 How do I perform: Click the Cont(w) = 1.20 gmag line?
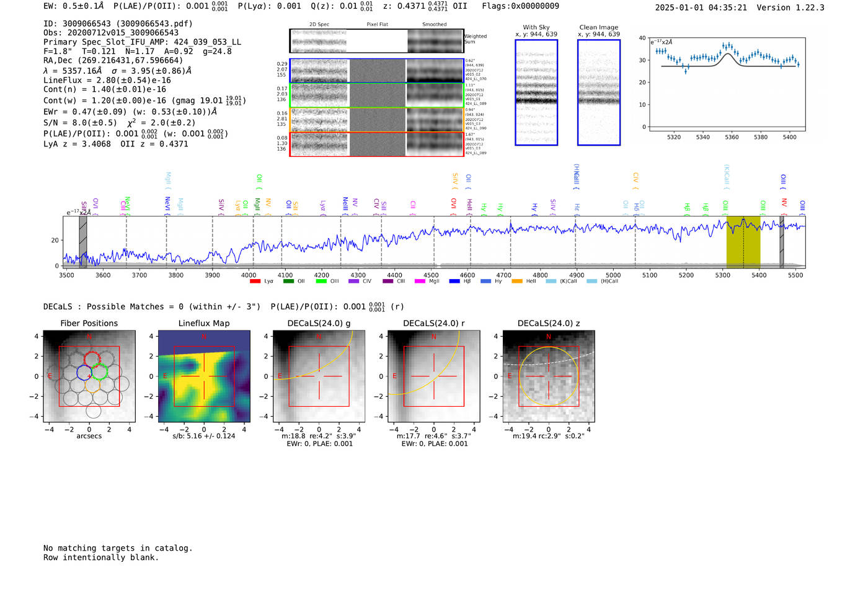[144, 100]
